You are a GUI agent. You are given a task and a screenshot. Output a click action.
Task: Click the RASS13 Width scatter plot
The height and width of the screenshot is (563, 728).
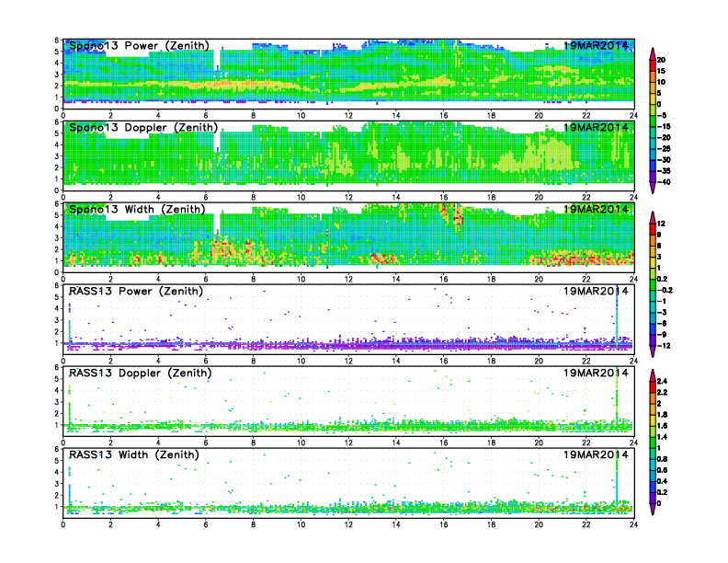(x=348, y=483)
